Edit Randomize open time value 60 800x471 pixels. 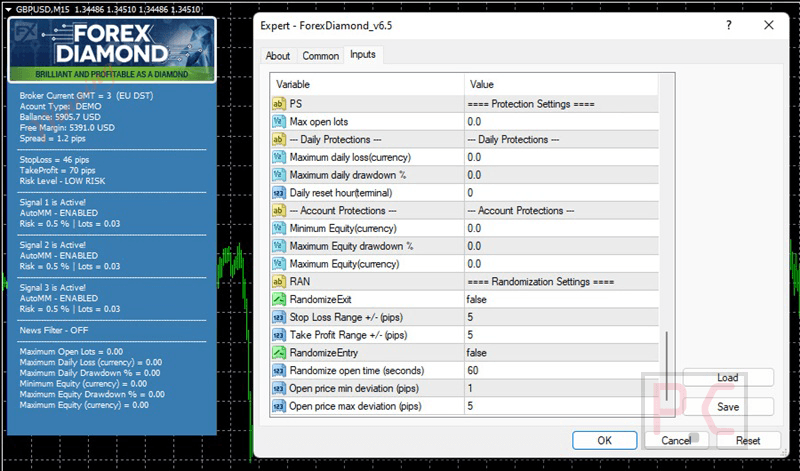click(561, 370)
